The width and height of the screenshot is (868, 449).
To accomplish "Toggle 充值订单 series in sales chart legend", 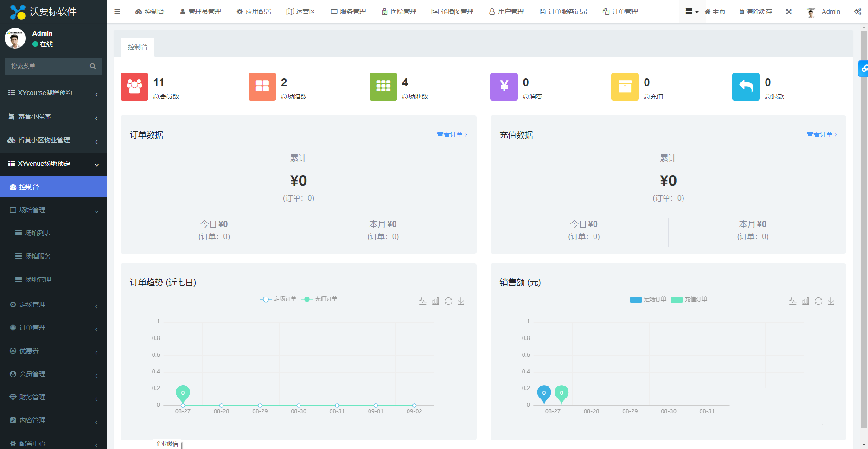I will [x=689, y=299].
